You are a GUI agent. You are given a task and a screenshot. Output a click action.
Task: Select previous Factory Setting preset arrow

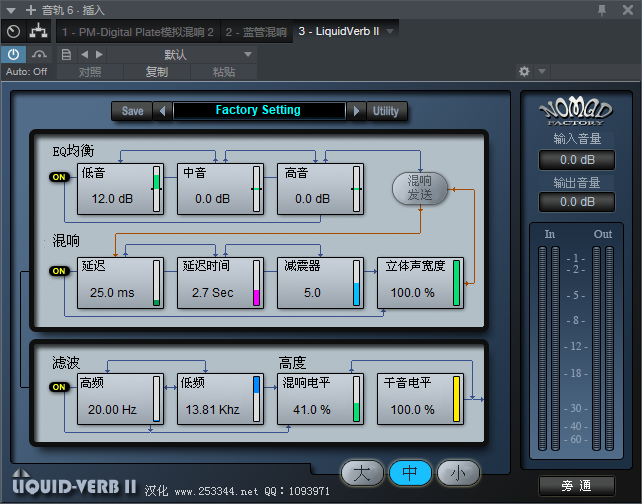click(163, 111)
